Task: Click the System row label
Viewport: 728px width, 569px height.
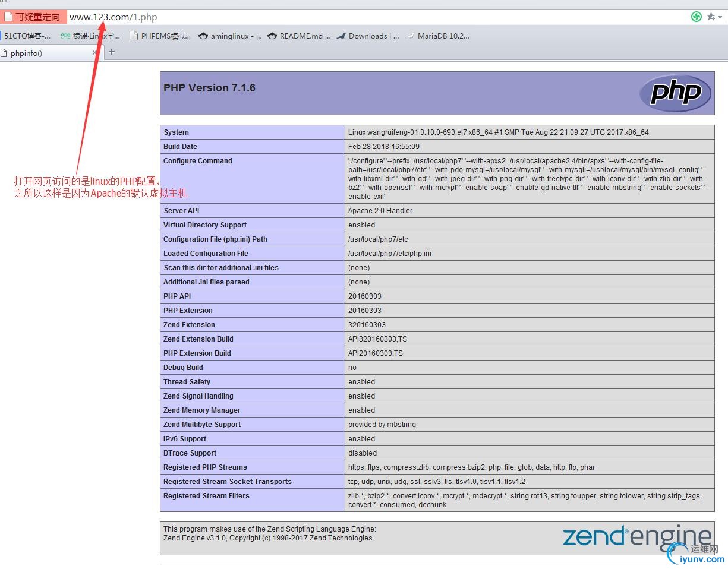Action: coord(176,132)
